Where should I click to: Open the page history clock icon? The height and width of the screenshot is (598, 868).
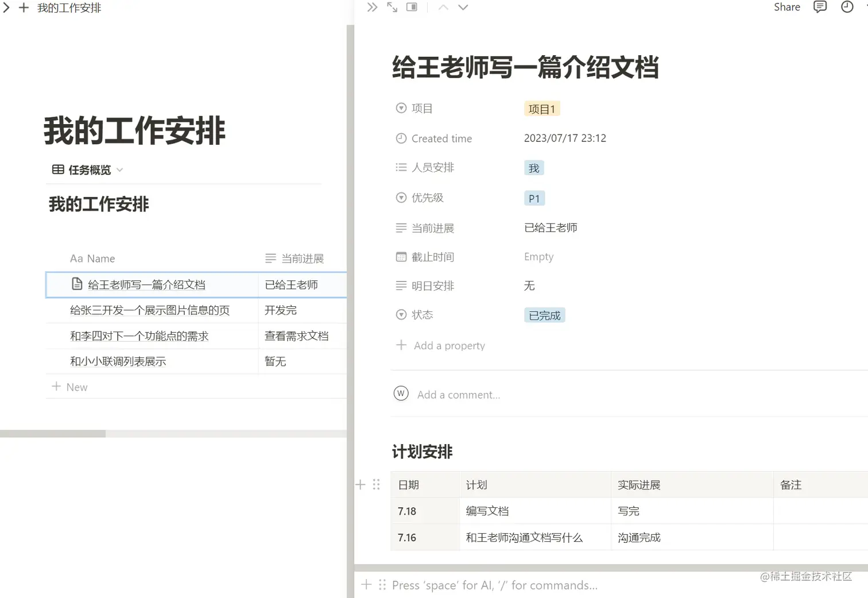coord(847,7)
